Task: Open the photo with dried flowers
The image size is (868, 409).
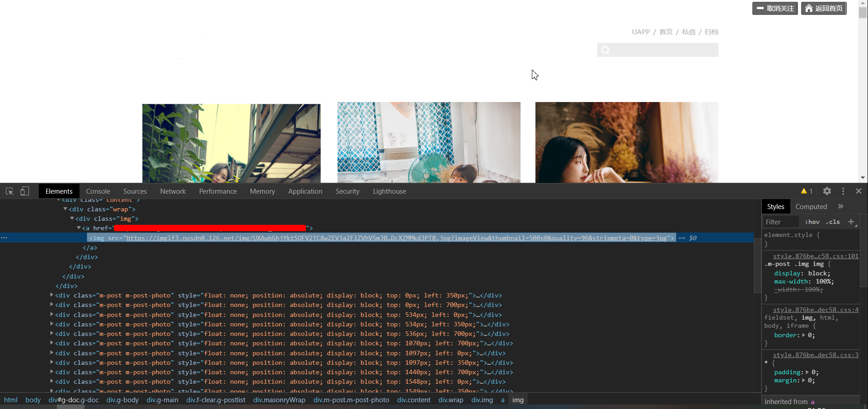Action: pyautogui.click(x=627, y=143)
